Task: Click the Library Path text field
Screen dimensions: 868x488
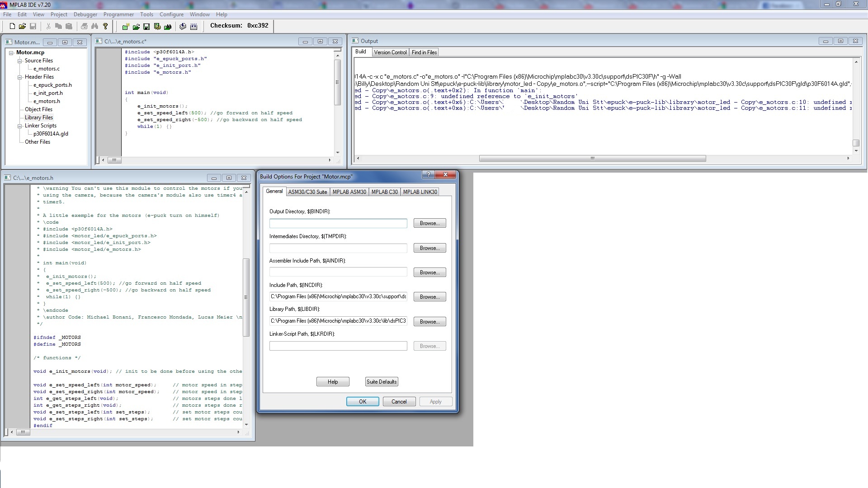Action: pyautogui.click(x=338, y=321)
